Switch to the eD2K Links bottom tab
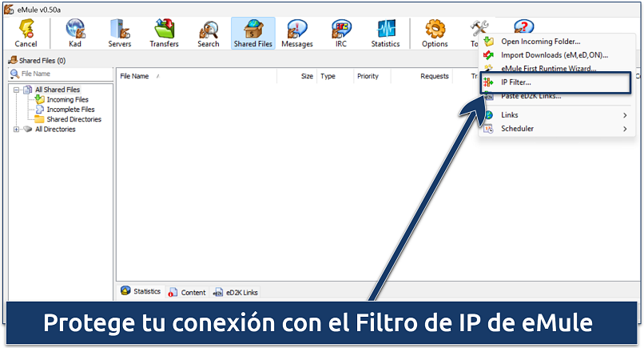This screenshot has height=348, width=644. point(236,293)
